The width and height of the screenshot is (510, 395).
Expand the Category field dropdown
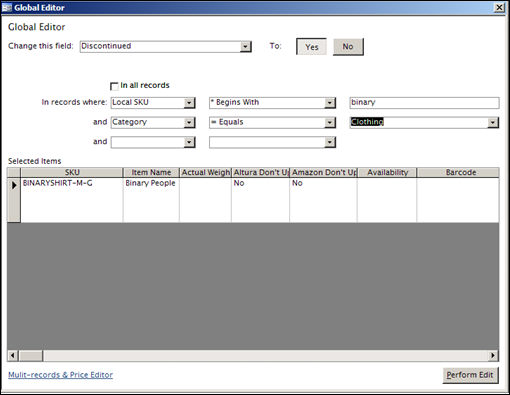(189, 123)
